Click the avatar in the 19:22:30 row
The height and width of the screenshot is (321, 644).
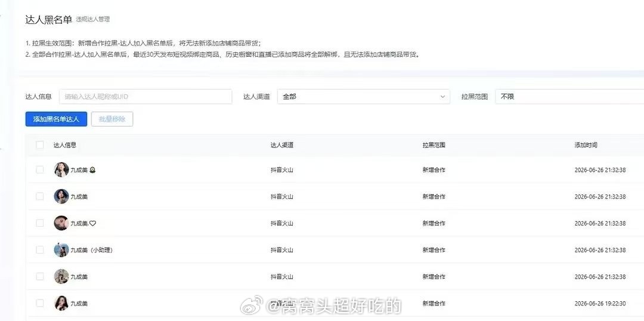coord(61,303)
